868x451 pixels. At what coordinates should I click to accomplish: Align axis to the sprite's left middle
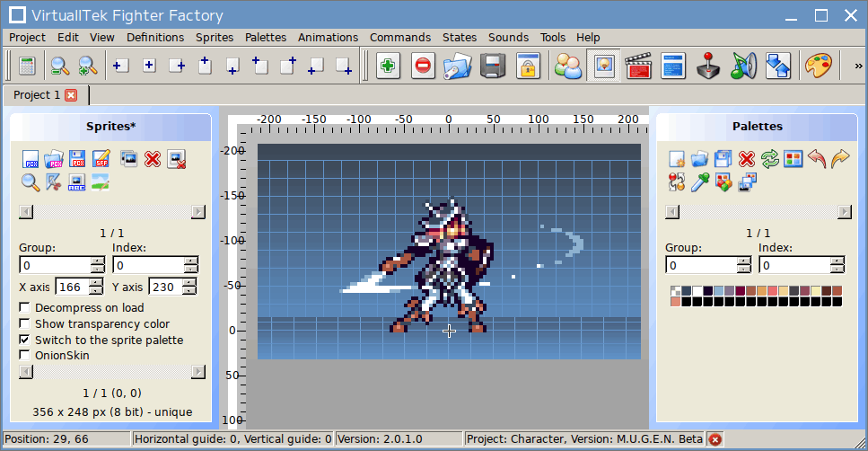(120, 66)
